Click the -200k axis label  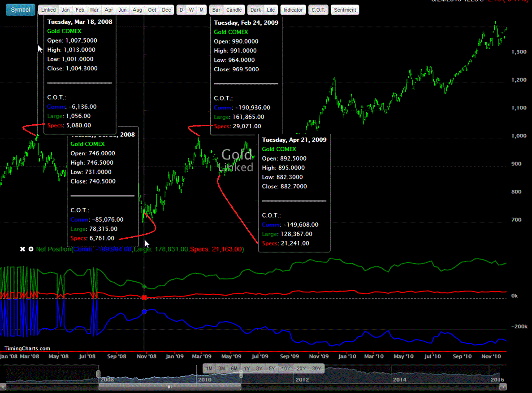click(x=519, y=327)
